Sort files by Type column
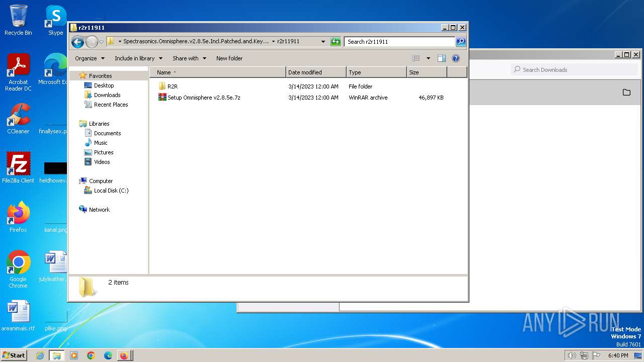Screen dimensions: 644x362 click(x=376, y=72)
